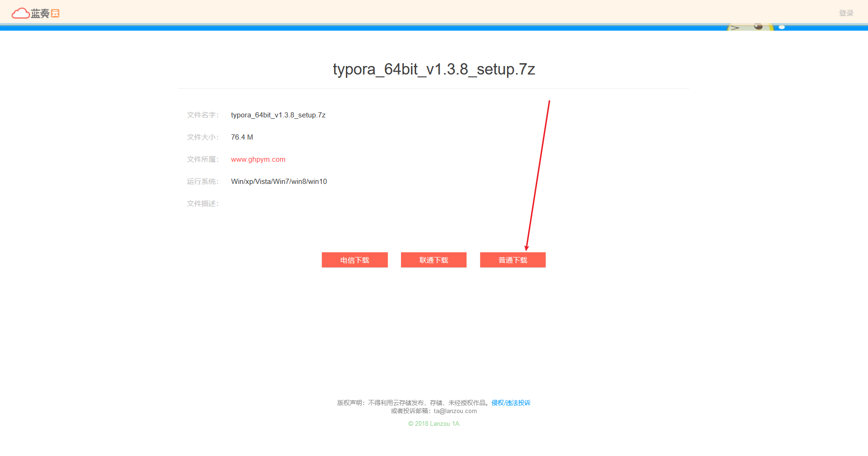Viewport: 868px width, 456px height.
Task: Click the ta@lanzou.com email address
Action: 455,411
